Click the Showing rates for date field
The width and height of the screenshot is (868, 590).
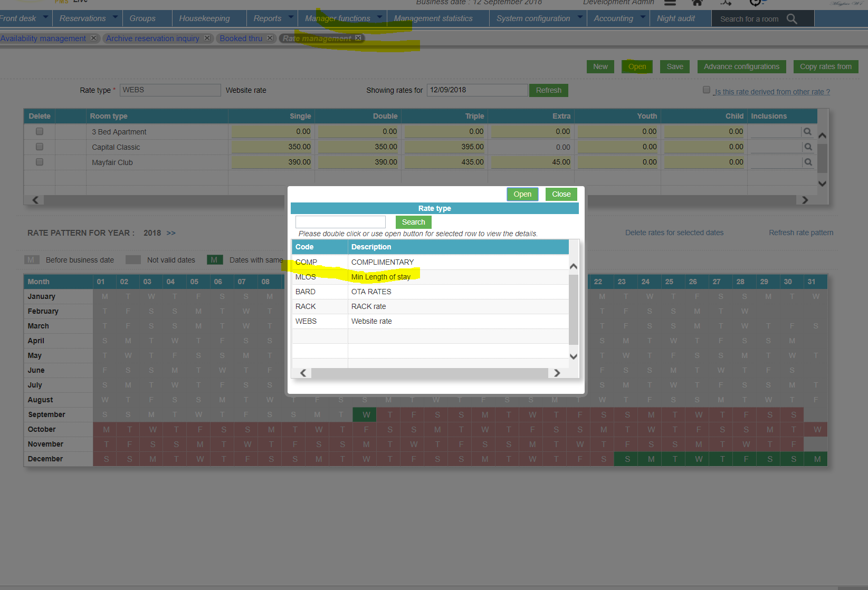[x=477, y=90]
